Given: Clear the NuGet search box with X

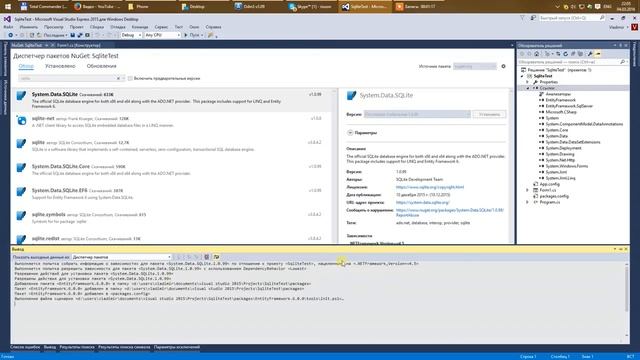Looking at the screenshot, I should coord(118,78).
